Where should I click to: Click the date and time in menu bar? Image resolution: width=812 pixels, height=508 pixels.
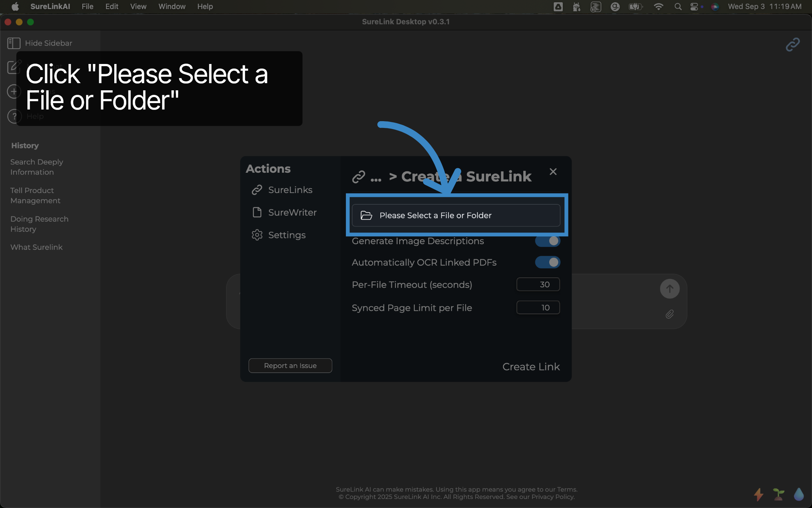pyautogui.click(x=765, y=6)
